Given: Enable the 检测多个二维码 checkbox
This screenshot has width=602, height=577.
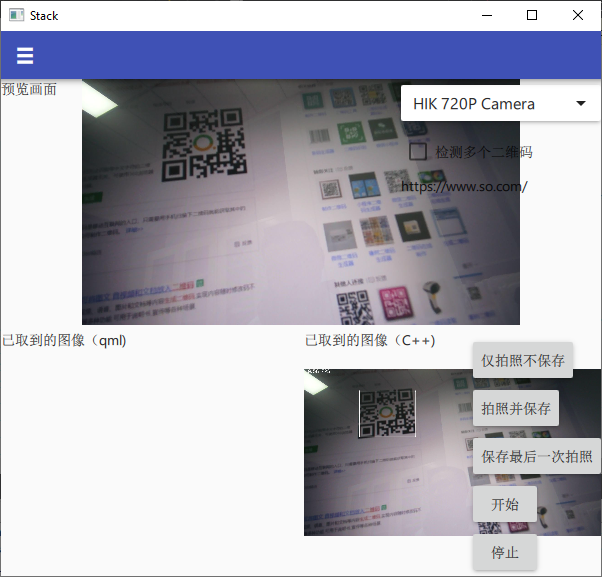Looking at the screenshot, I should 418,152.
